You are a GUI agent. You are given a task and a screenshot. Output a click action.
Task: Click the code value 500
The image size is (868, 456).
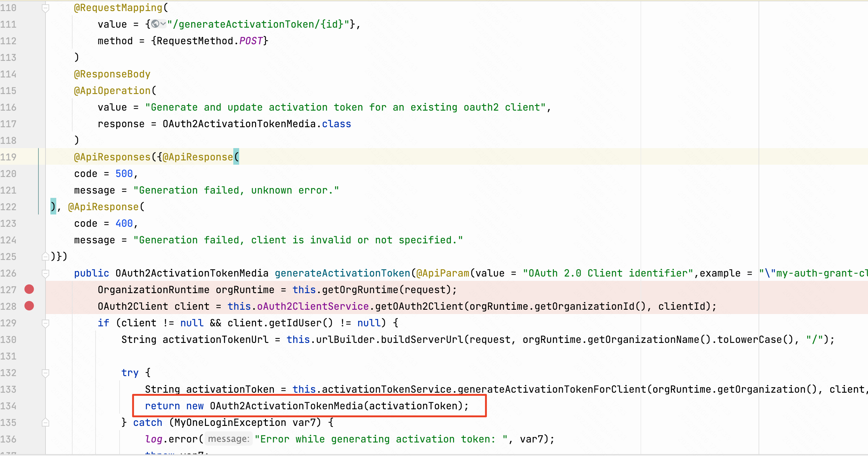click(124, 173)
